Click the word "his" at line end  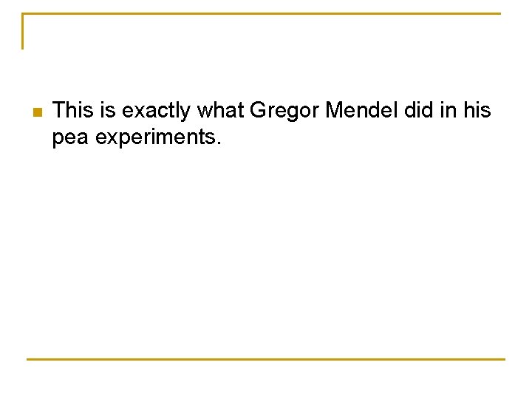(477, 111)
